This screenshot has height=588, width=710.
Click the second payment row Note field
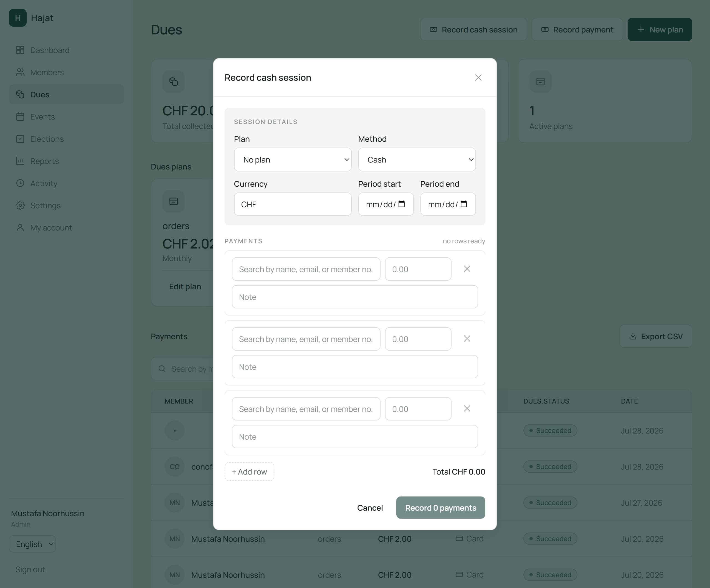point(355,367)
